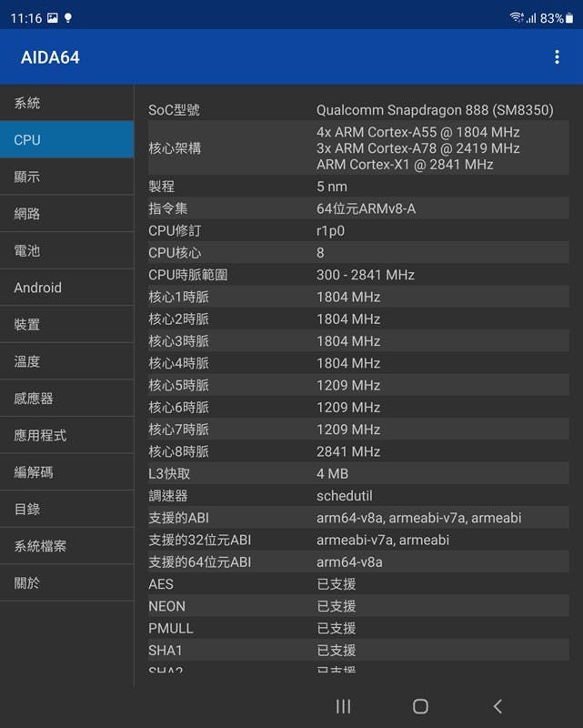Select the r1p0 CPU revision value

330,231
